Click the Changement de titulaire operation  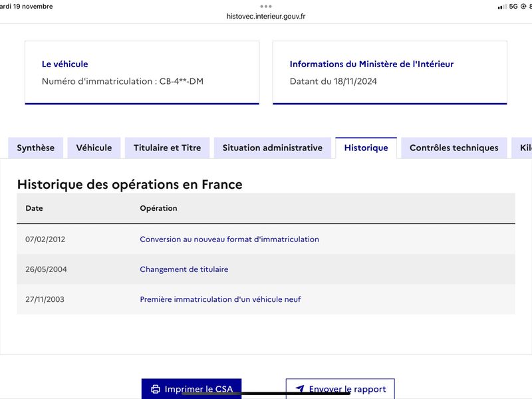184,269
